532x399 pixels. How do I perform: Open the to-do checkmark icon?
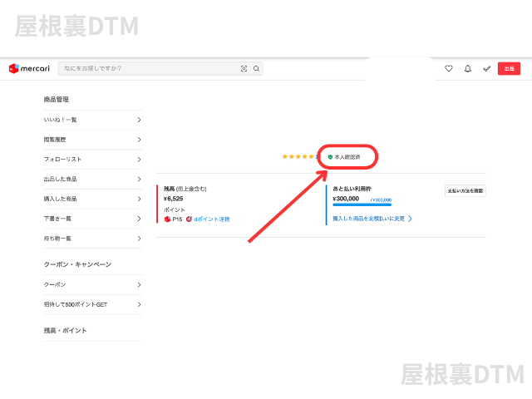(x=487, y=69)
